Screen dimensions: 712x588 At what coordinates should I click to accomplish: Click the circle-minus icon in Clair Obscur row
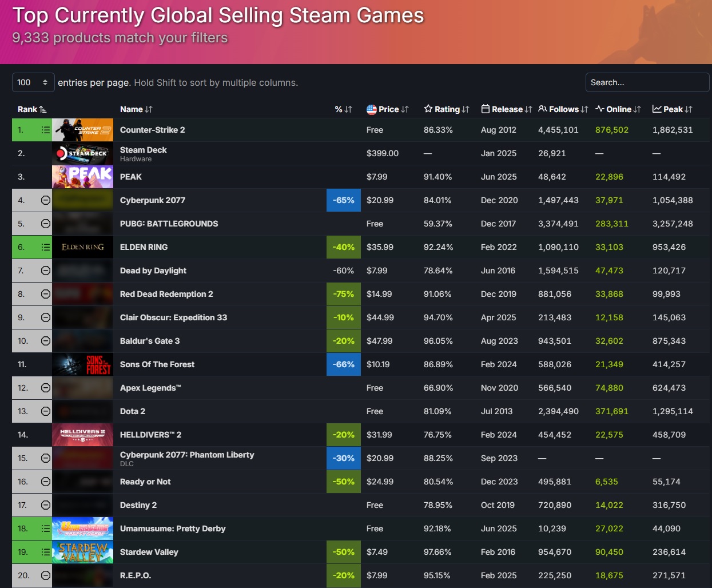(x=46, y=317)
